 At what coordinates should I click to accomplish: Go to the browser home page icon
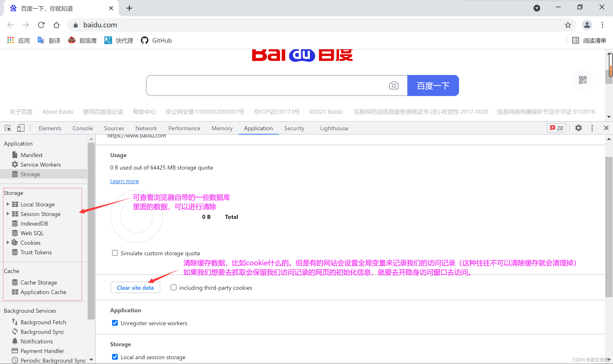(x=57, y=25)
